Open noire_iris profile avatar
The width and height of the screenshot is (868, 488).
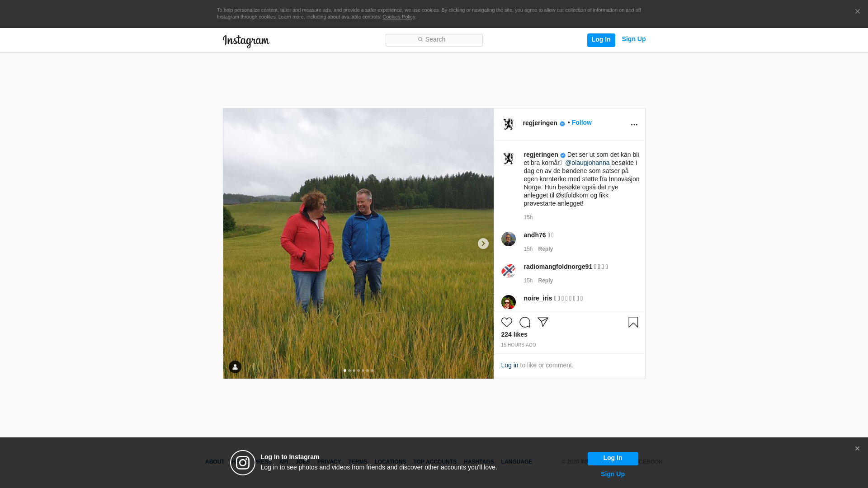509,302
